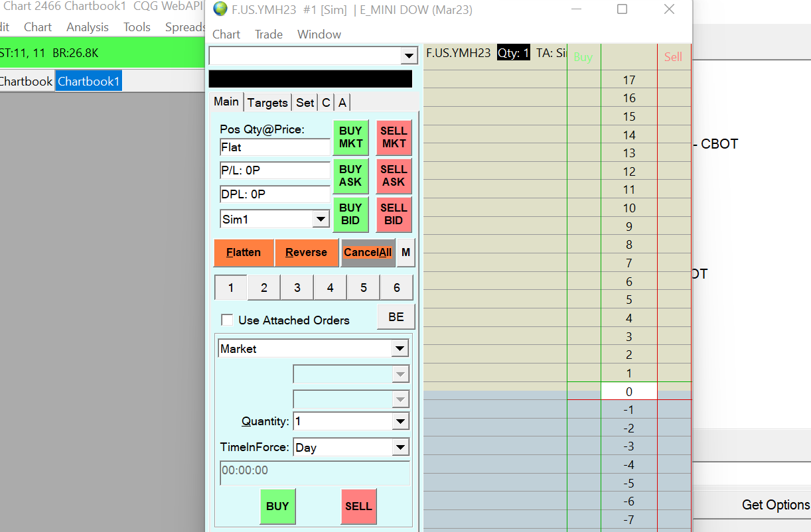Click the DPL: 0P field

click(x=275, y=194)
